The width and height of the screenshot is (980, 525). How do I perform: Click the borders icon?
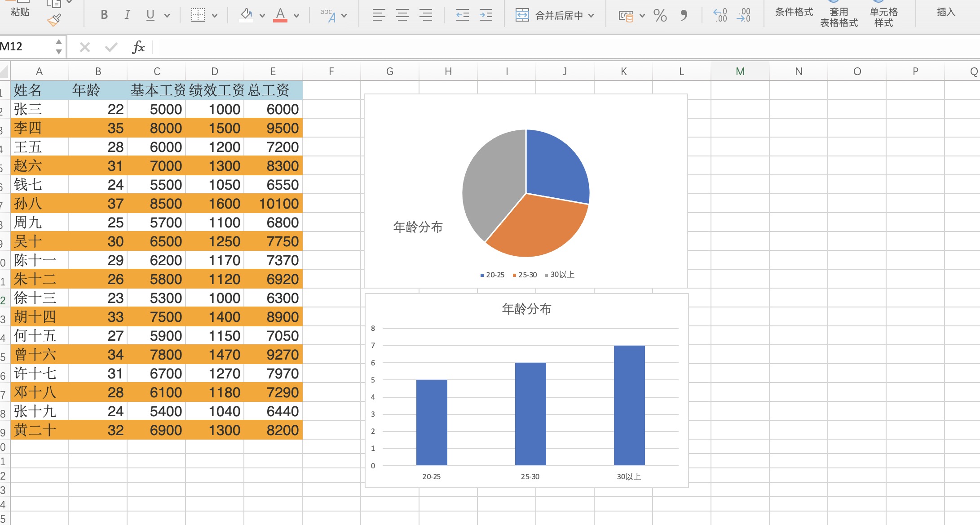(x=198, y=15)
